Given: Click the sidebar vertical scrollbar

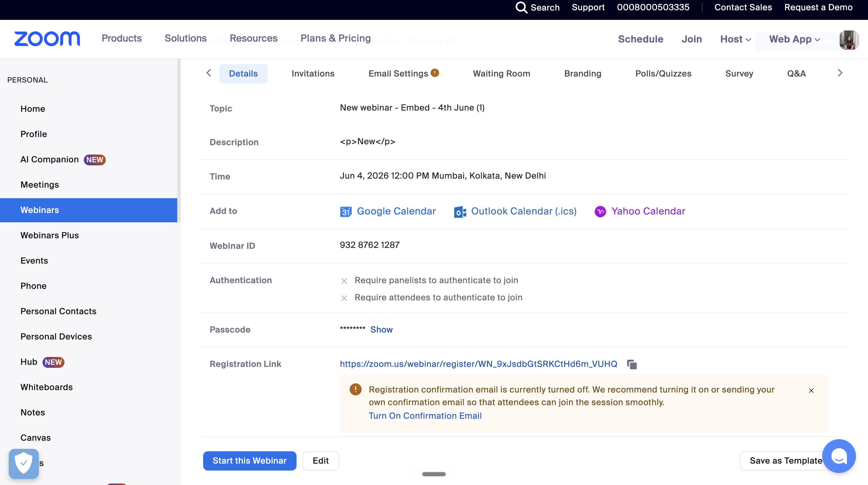Looking at the screenshot, I should [179, 141].
